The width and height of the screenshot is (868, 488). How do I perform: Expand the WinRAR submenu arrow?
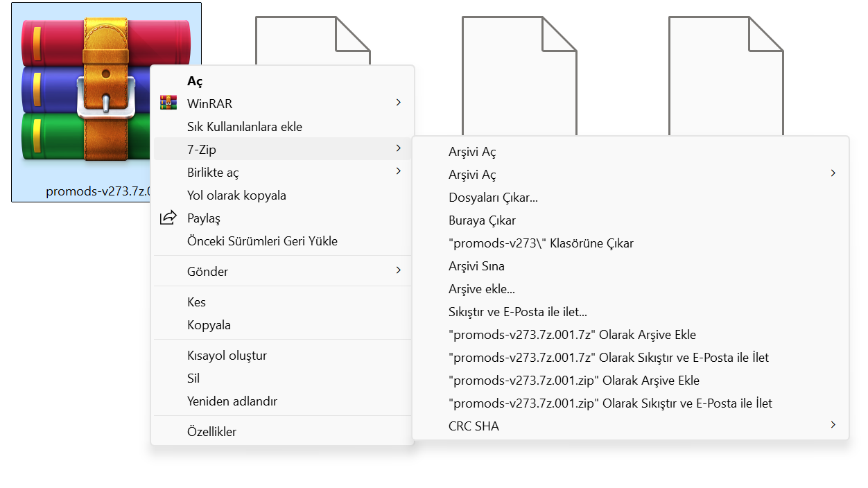coord(398,103)
